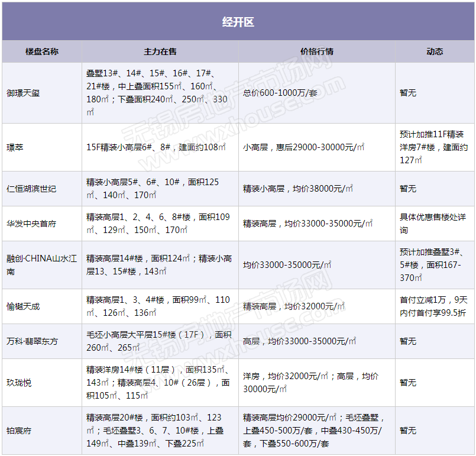This screenshot has height=456, width=476.
Task: Select the 首付立减1万 discount cell
Action: coord(432,306)
